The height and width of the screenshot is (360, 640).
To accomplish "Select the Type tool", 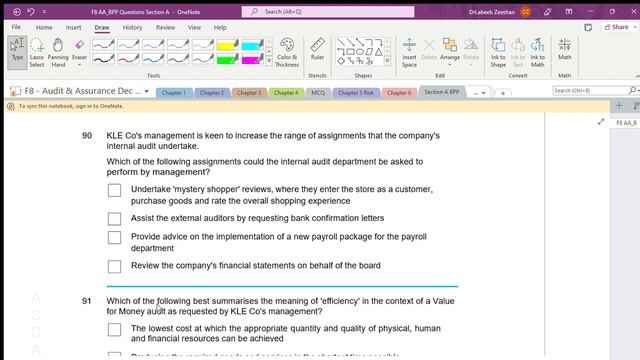I will tap(17, 52).
